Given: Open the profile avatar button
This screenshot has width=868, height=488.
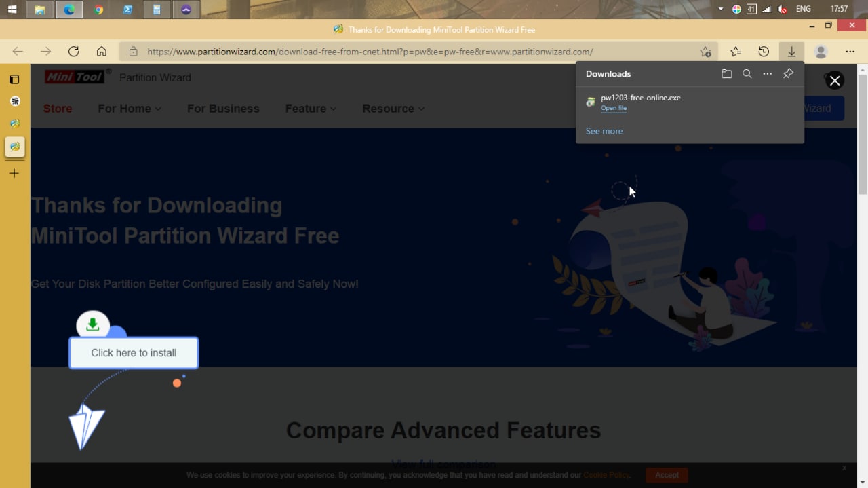Looking at the screenshot, I should [821, 52].
